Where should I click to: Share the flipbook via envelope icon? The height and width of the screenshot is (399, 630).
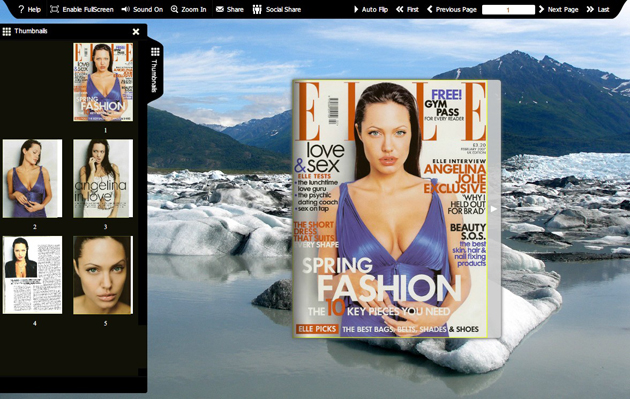pyautogui.click(x=229, y=9)
